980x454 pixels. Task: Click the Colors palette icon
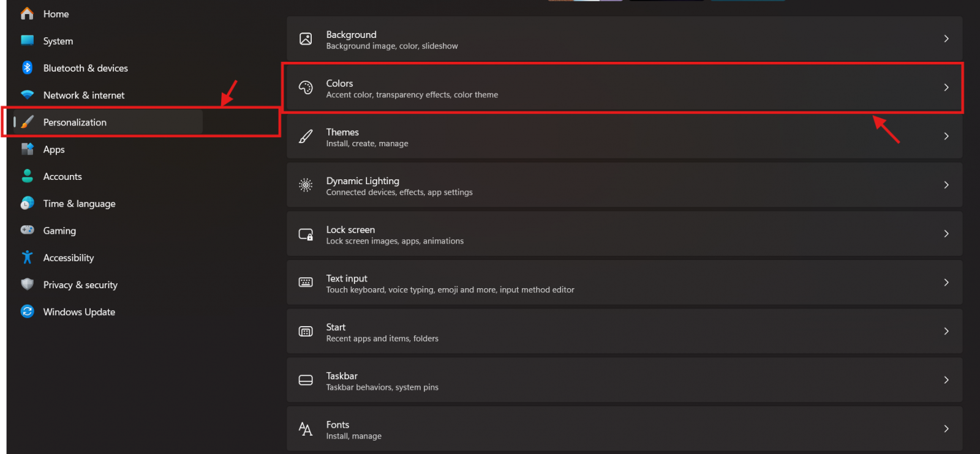pyautogui.click(x=306, y=88)
